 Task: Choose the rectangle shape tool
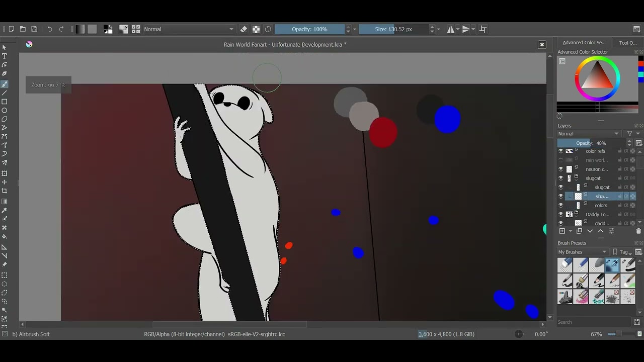5,102
